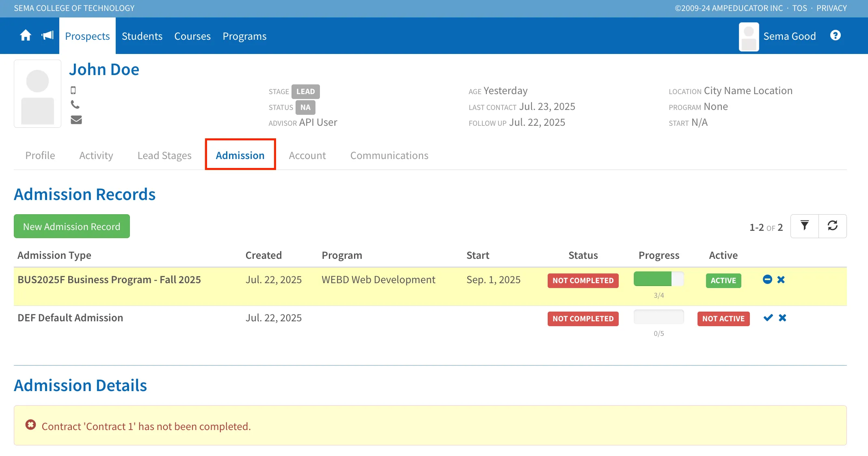Activate DEF Default Admission with checkmark
Screen dimensions: 868x456
coord(768,318)
